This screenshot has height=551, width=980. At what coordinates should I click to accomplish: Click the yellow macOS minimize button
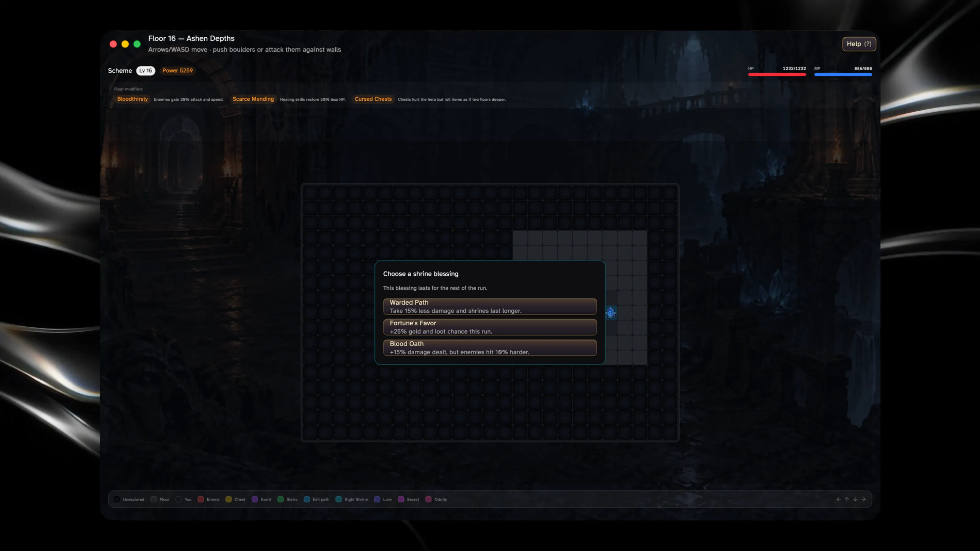125,44
